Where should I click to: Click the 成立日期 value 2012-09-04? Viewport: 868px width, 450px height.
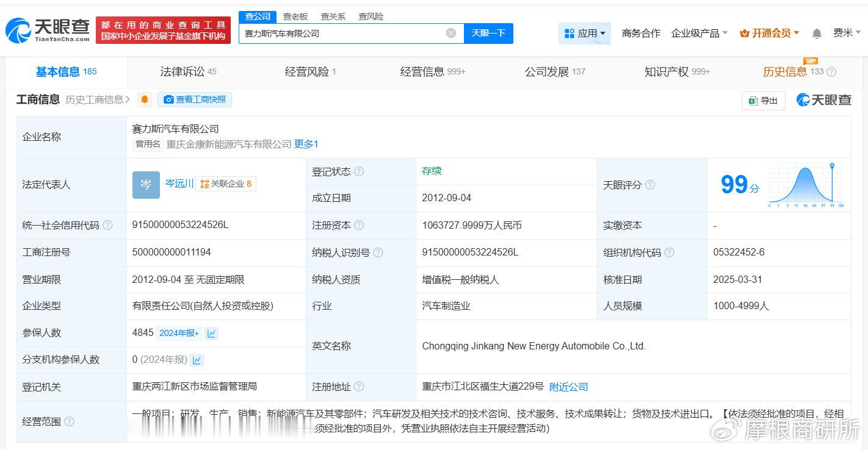coord(446,198)
